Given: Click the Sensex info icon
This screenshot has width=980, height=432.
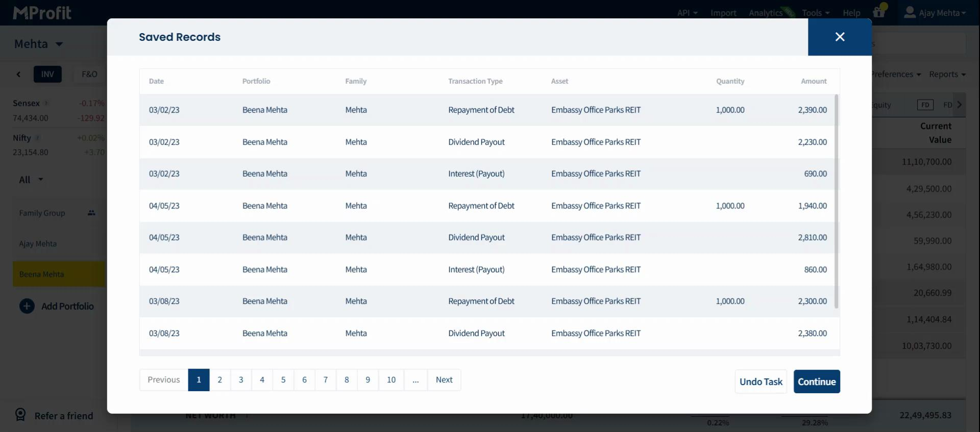Looking at the screenshot, I should [46, 103].
